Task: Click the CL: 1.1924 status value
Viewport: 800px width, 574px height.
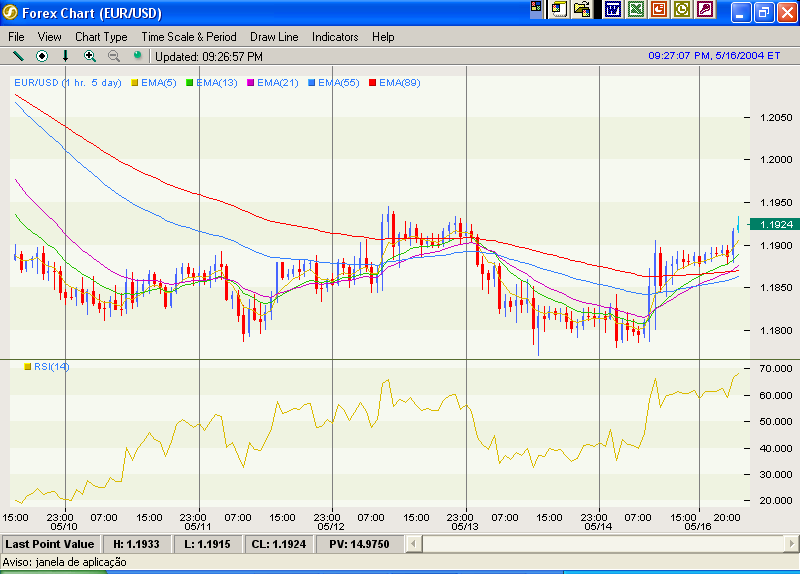Action: tap(279, 544)
